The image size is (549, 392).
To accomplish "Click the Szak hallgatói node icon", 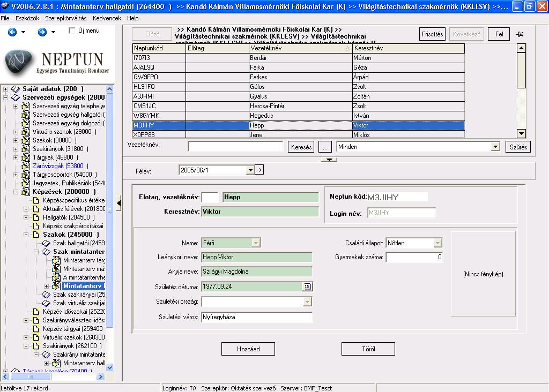I will tap(46, 243).
